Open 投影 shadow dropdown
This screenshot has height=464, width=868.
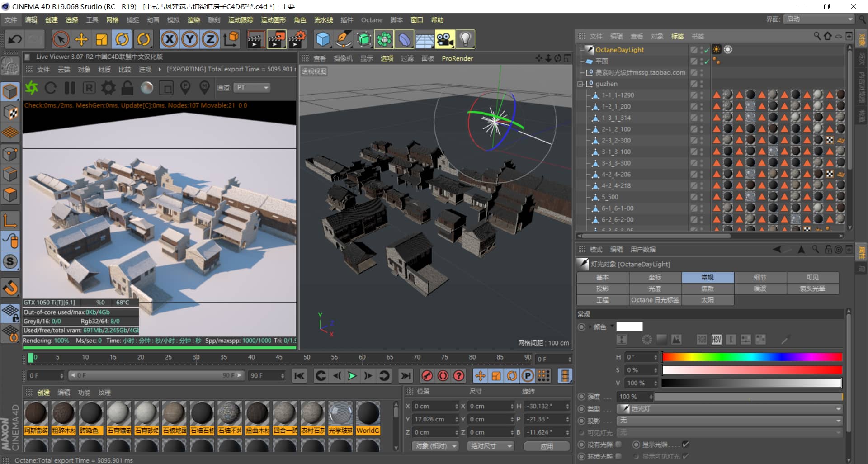click(x=730, y=421)
